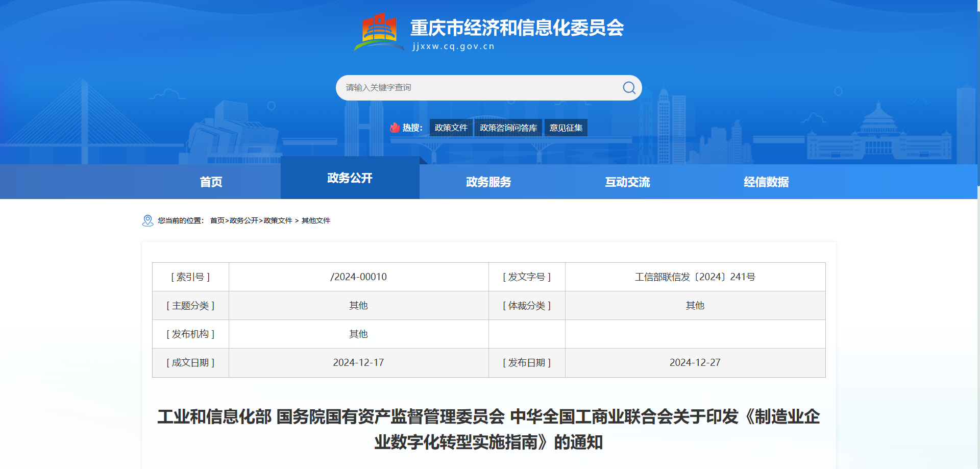This screenshot has height=469, width=980.
Task: Select the 政务公开 navigation tab
Action: (350, 178)
